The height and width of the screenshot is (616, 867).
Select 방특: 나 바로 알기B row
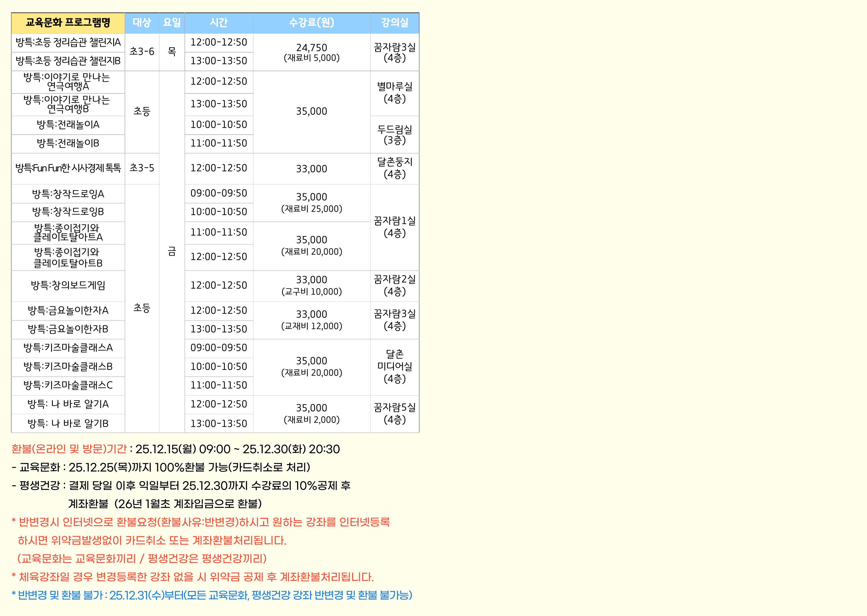click(x=68, y=423)
